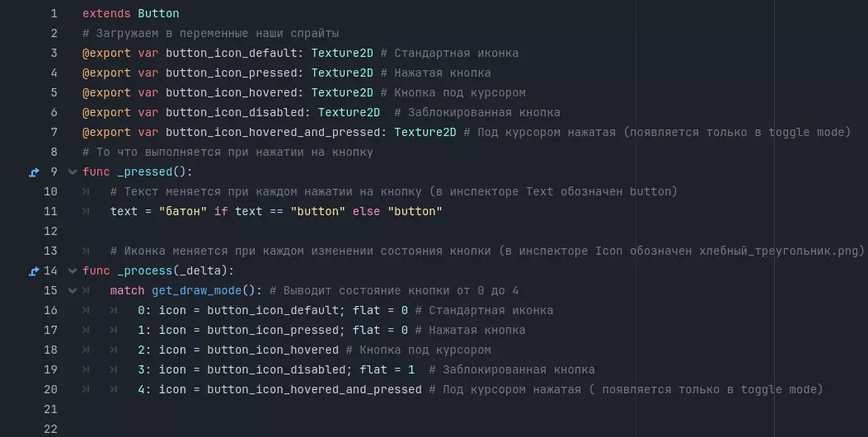868x437 pixels.
Task: Fold the match get_draw_mode block
Action: coord(73,291)
